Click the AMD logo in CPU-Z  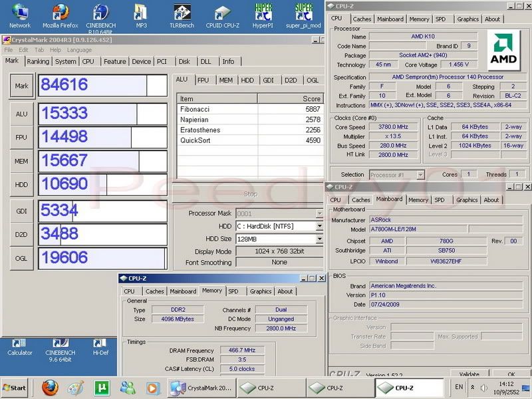point(503,50)
